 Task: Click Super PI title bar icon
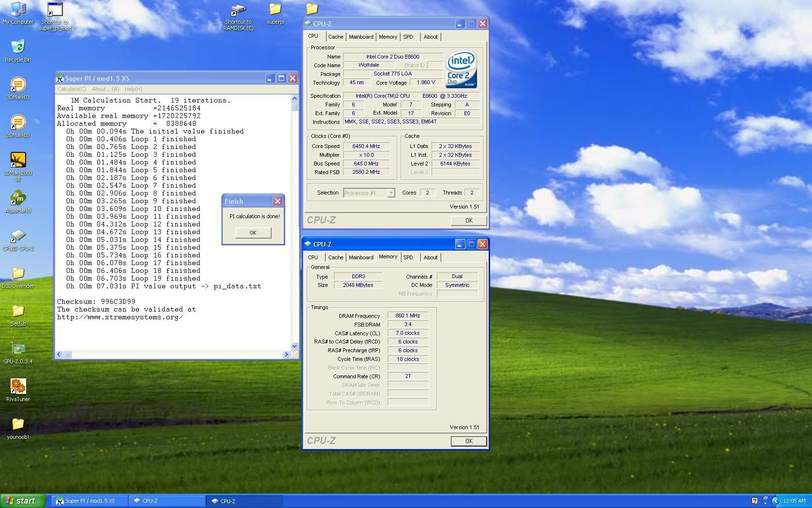[x=60, y=78]
